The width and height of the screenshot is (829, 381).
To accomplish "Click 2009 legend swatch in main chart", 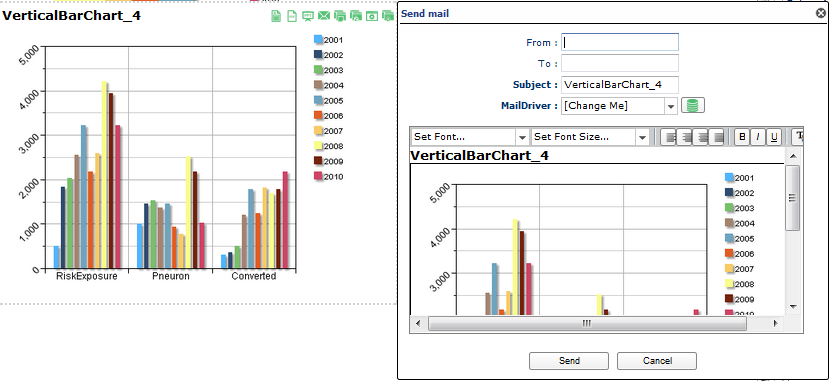I will click(318, 161).
